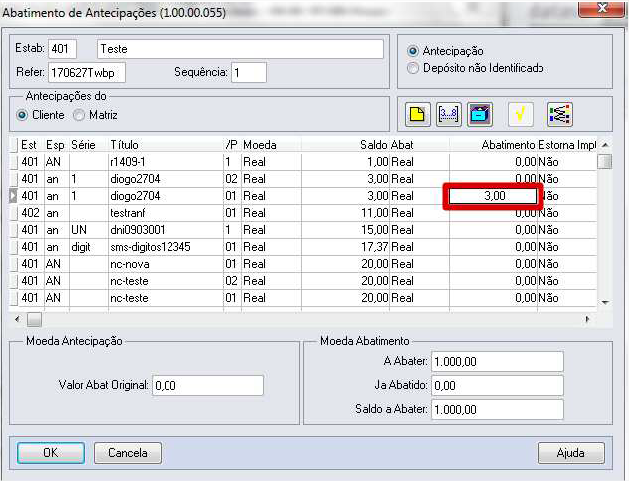Viewport: 629px width, 481px height.
Task: Select the testranf title row
Action: 304,213
